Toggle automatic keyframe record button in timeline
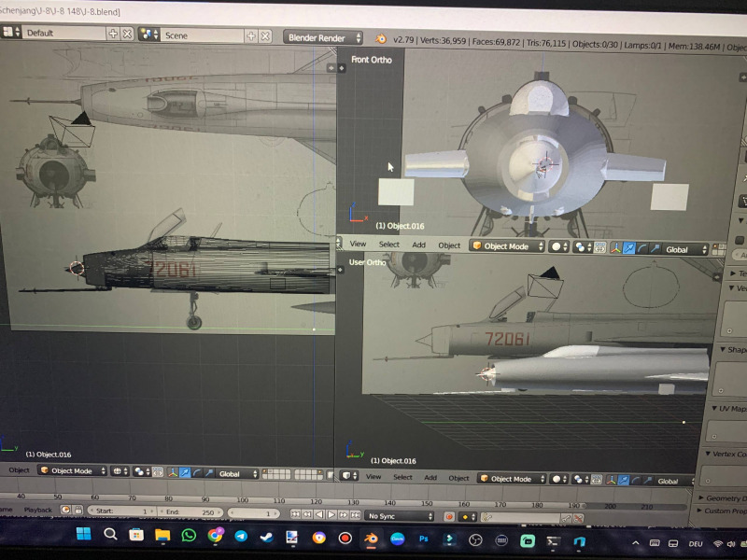 pyautogui.click(x=450, y=516)
